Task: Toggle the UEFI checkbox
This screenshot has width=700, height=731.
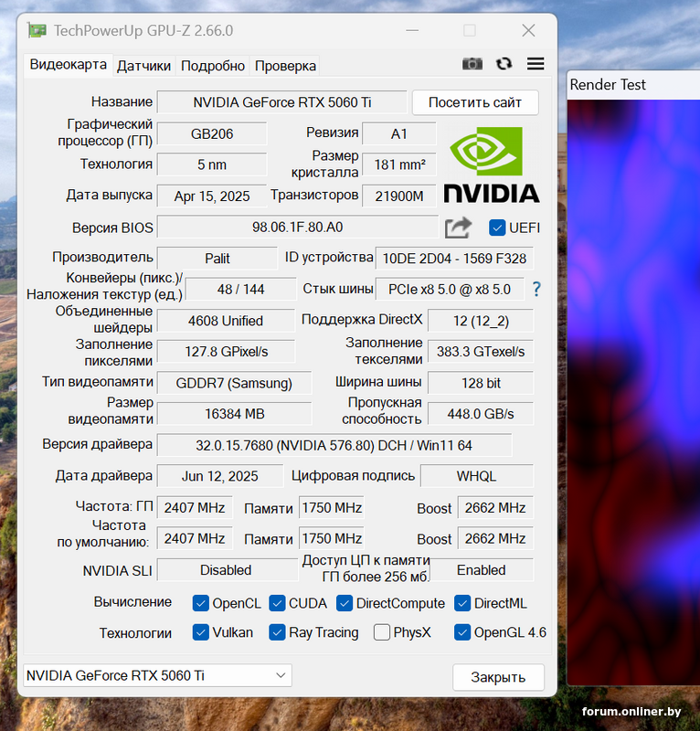Action: click(497, 228)
